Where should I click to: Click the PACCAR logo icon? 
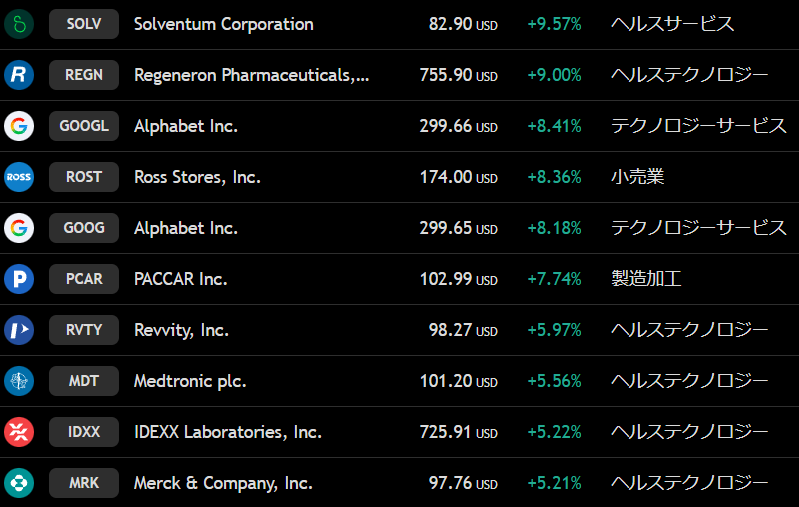[x=19, y=279]
